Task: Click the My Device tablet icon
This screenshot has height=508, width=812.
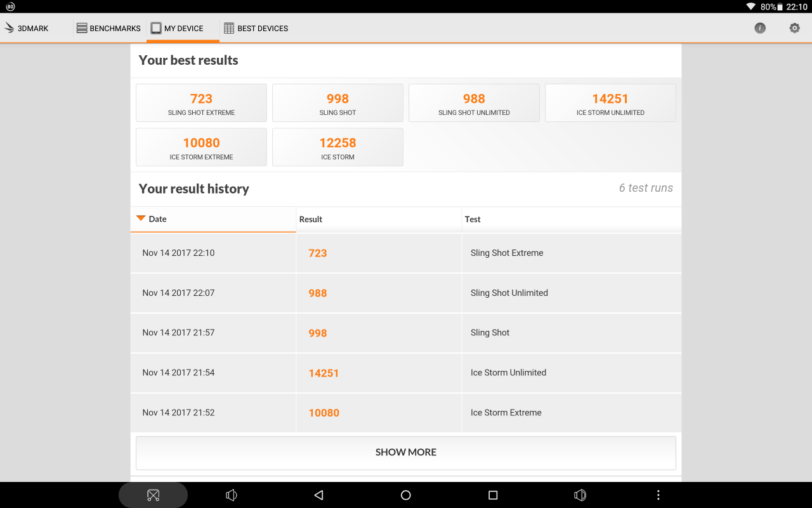Action: tap(156, 28)
